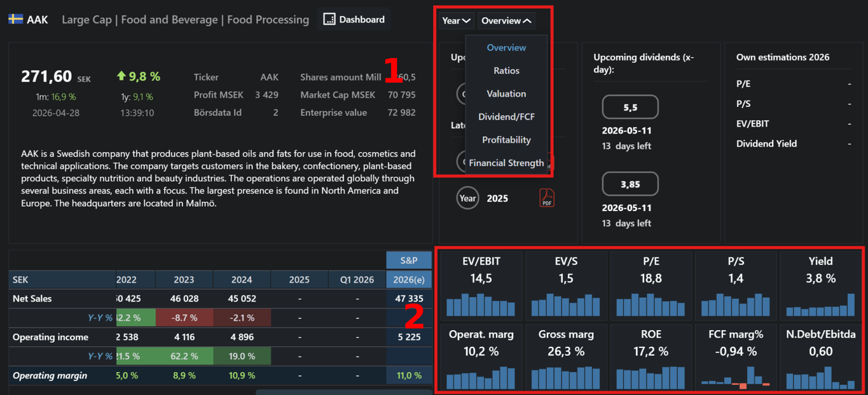The height and width of the screenshot is (395, 868).
Task: Click the 2025 column header in the table
Action: pyautogui.click(x=300, y=279)
